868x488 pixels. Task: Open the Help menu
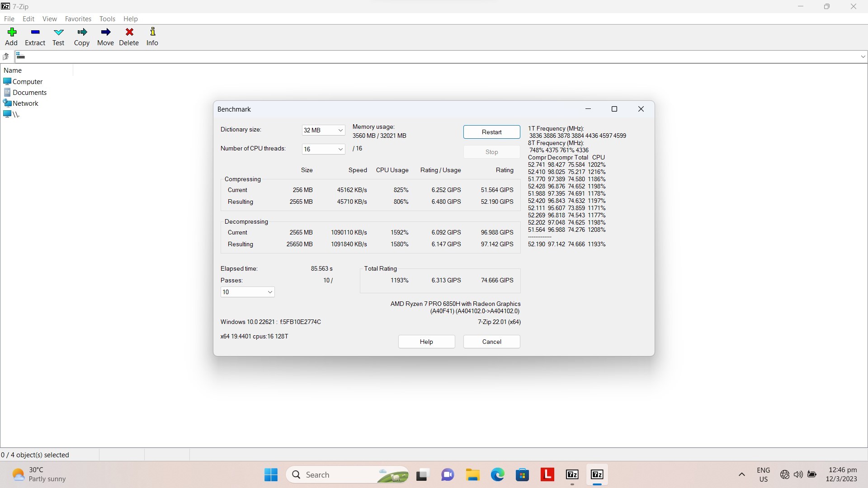[x=131, y=19]
